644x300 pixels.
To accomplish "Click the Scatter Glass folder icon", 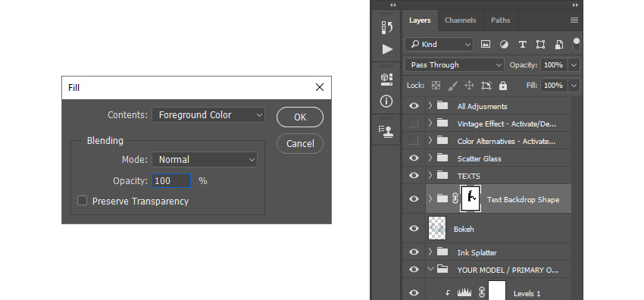I will click(442, 158).
